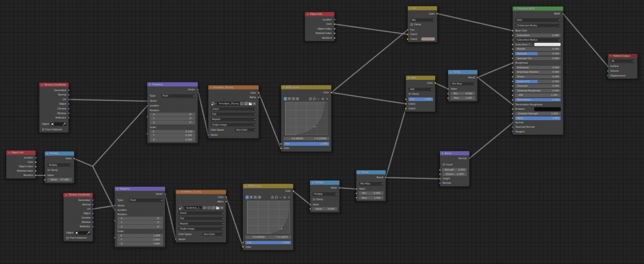The height and width of the screenshot is (264, 644).
Task: Enable Clamp checkbox in the Mix node
Action: pos(412,24)
